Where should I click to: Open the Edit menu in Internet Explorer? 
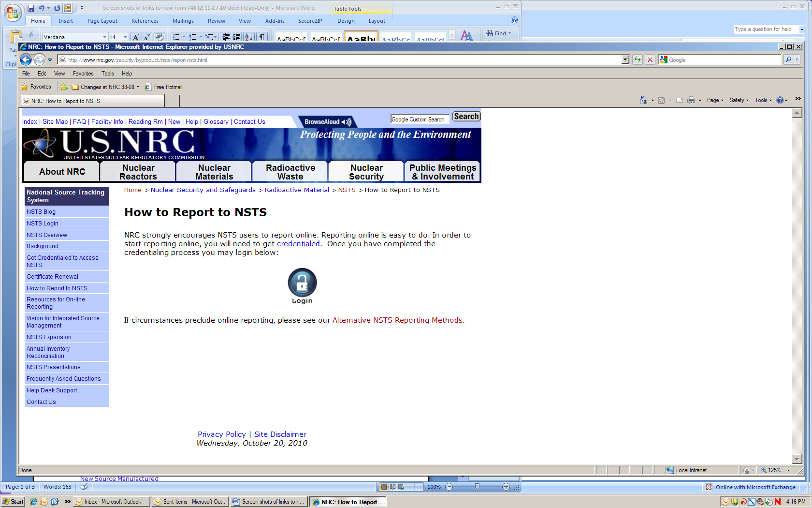coord(42,74)
